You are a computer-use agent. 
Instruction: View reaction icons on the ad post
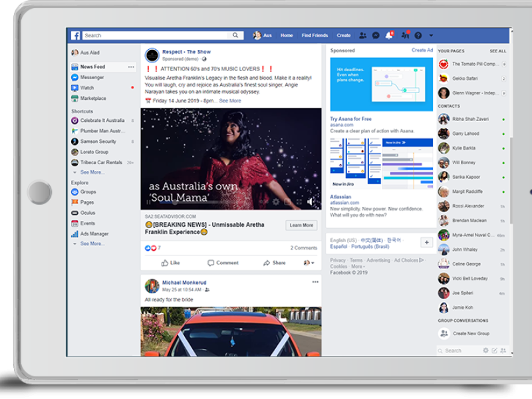pos(151,248)
